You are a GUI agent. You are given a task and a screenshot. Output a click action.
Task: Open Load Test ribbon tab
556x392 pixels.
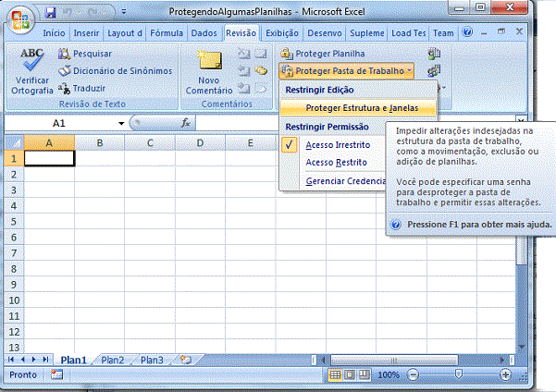(409, 33)
